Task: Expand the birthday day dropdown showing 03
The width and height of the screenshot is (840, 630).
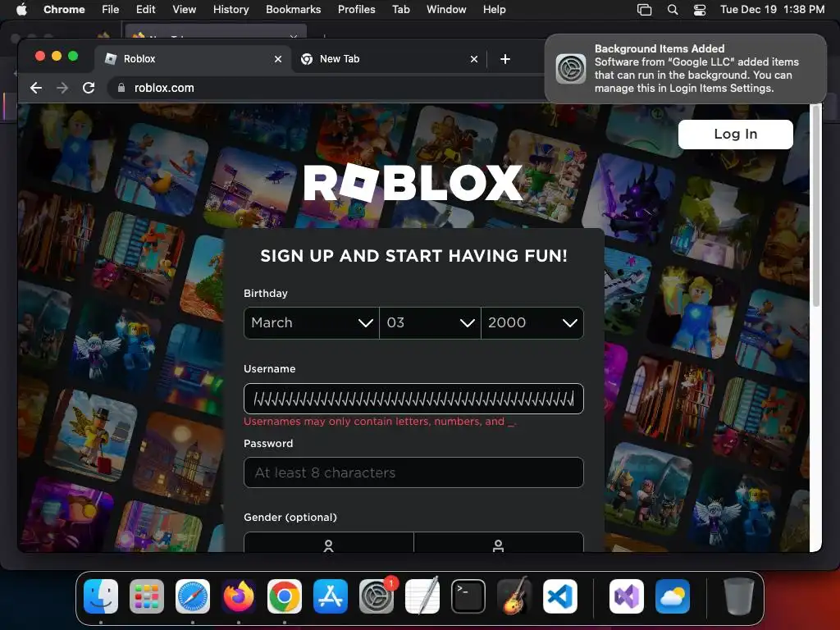Action: [430, 323]
